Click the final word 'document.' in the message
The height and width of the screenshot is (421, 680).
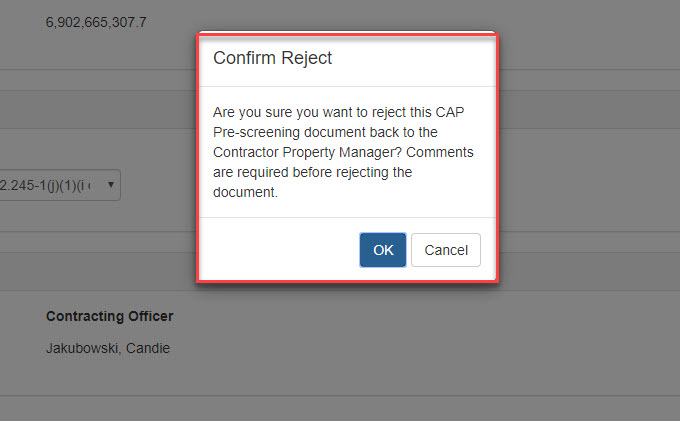point(244,192)
